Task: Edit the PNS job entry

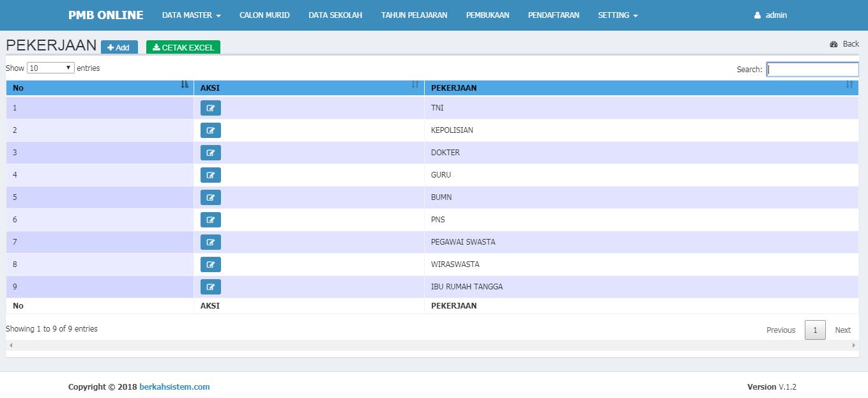Action: pyautogui.click(x=210, y=220)
